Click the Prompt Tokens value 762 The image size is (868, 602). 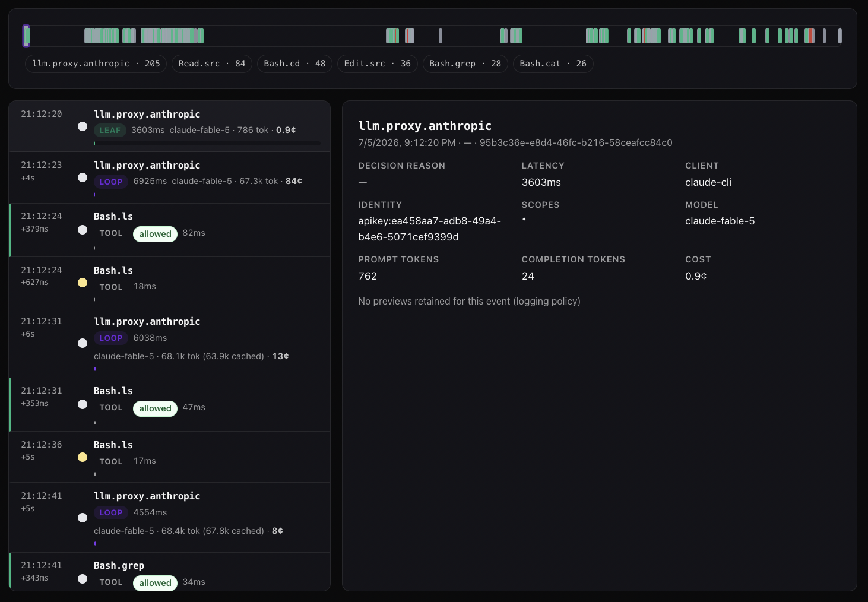point(368,276)
